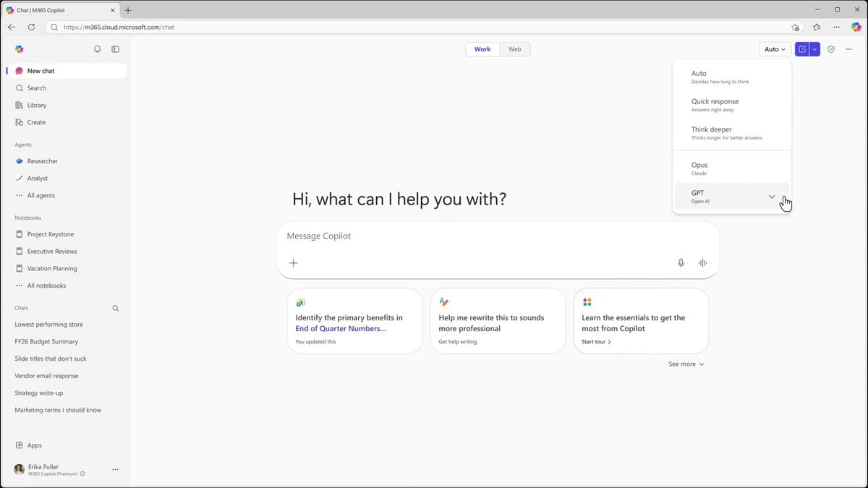Close the Chat | M365 Copilot tab
This screenshot has height=488, width=868.
click(112, 10)
